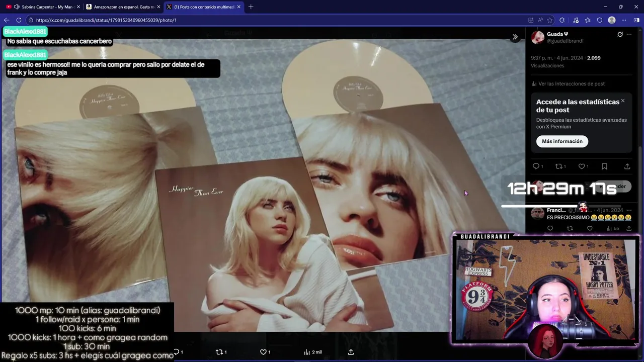Toggle the browser sidebar icon at far right
The image size is (644, 362).
click(x=636, y=20)
